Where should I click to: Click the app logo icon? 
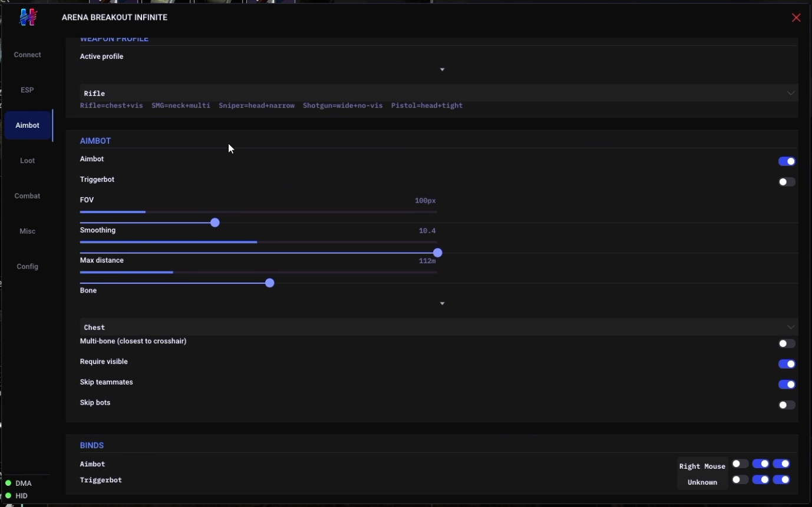[28, 17]
